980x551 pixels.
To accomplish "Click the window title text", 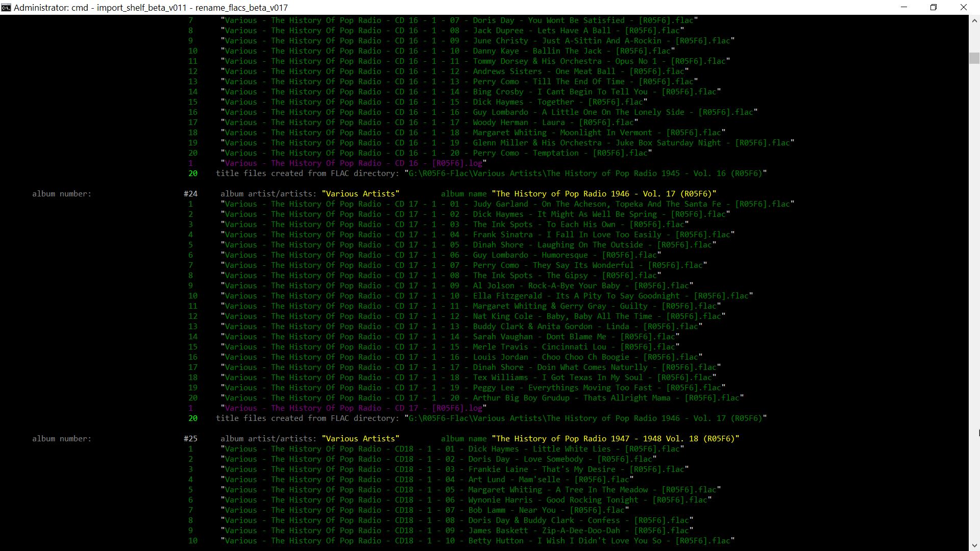I will pos(151,8).
